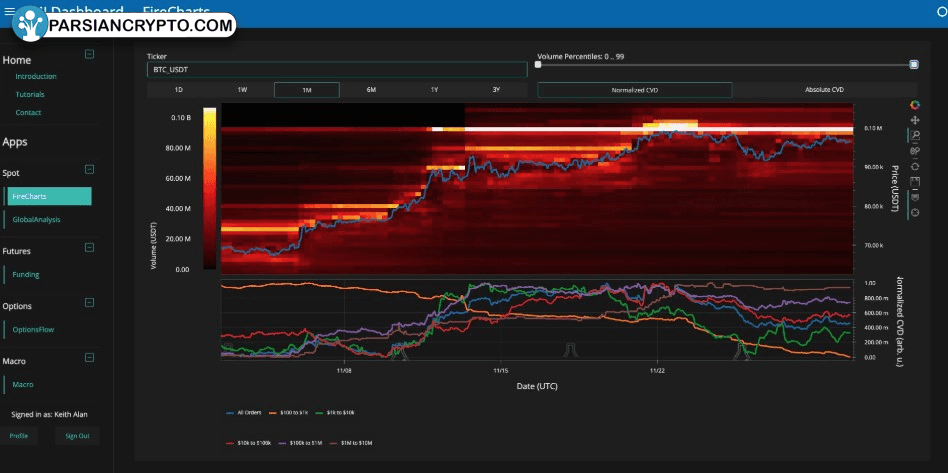
Task: Select the 1Y timeframe tab
Action: point(434,90)
